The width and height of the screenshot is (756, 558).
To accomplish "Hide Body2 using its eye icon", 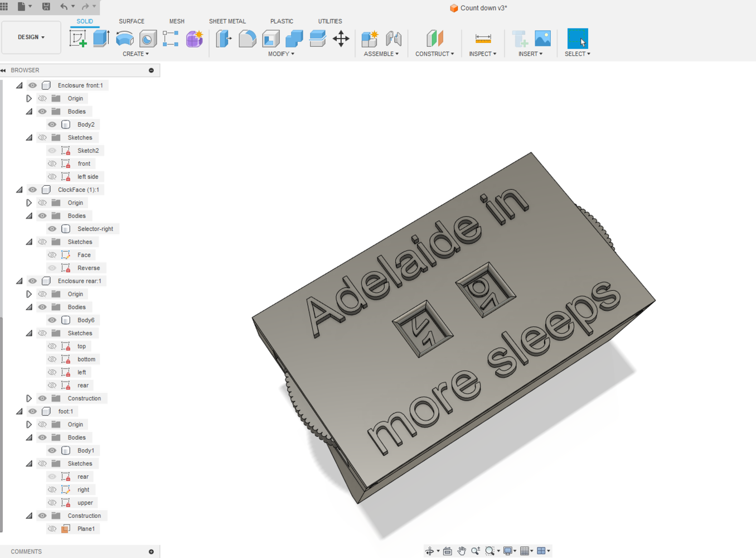I will tap(52, 124).
